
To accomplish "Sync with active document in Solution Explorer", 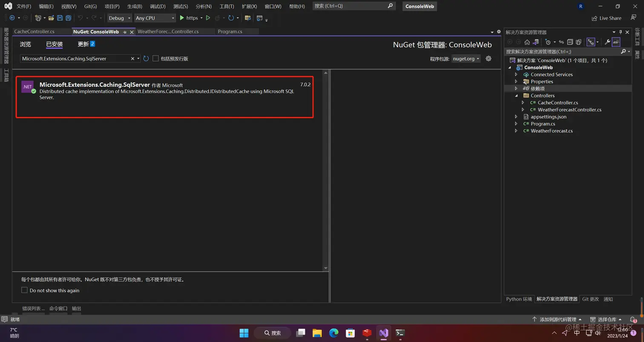I will 561,42.
